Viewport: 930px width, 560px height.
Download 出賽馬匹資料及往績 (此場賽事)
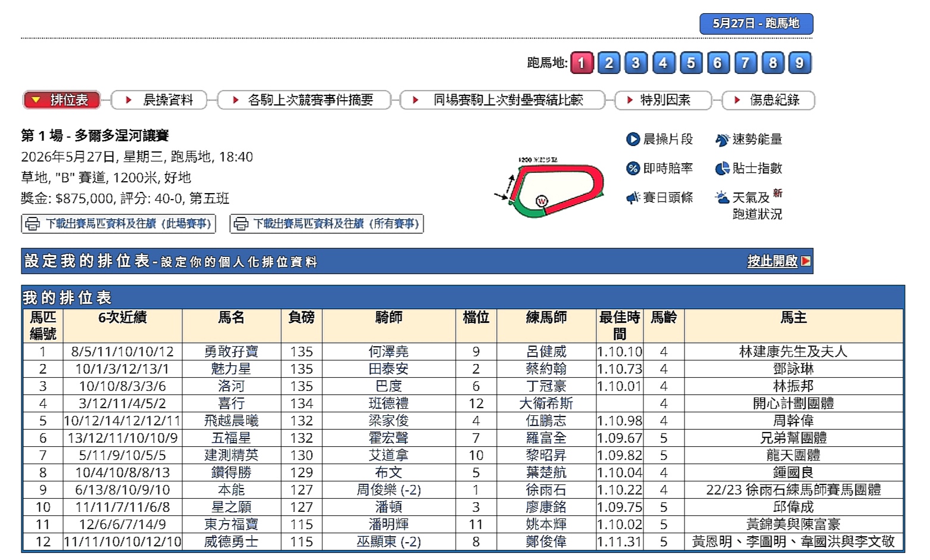point(119,224)
